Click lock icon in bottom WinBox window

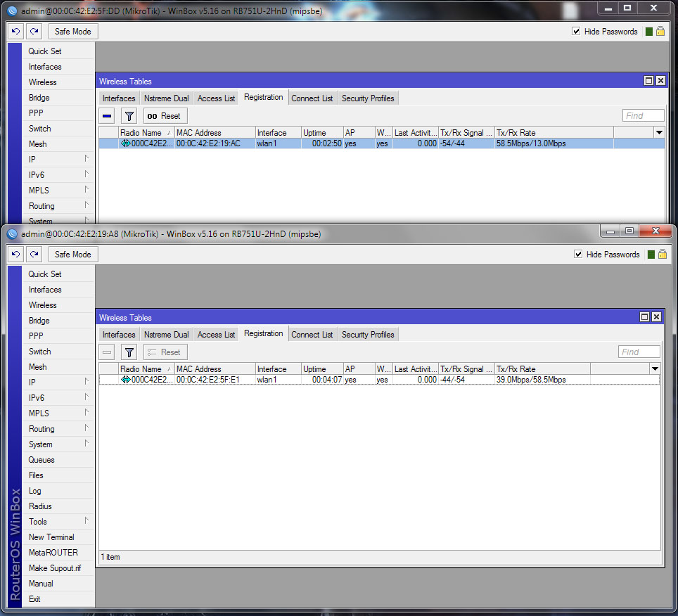663,254
